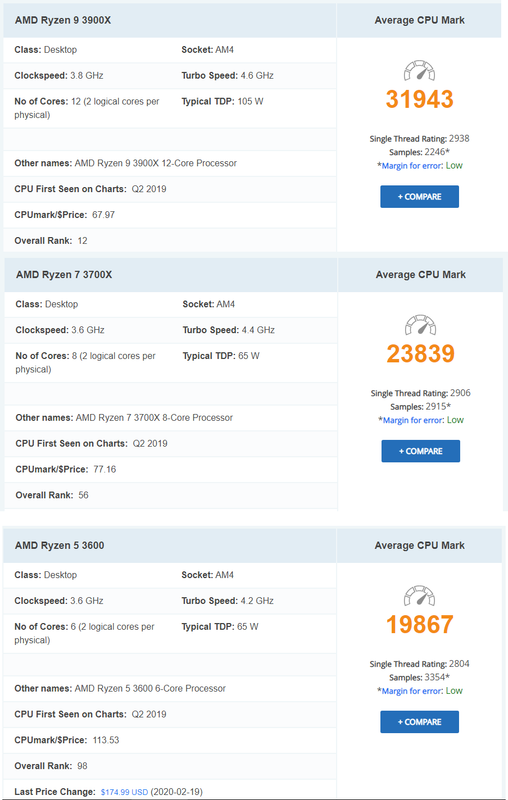Screen dimensions: 508x800
Task: Click Other names: Ryzen 7 3700X 8-Core Processor
Action: tap(124, 418)
